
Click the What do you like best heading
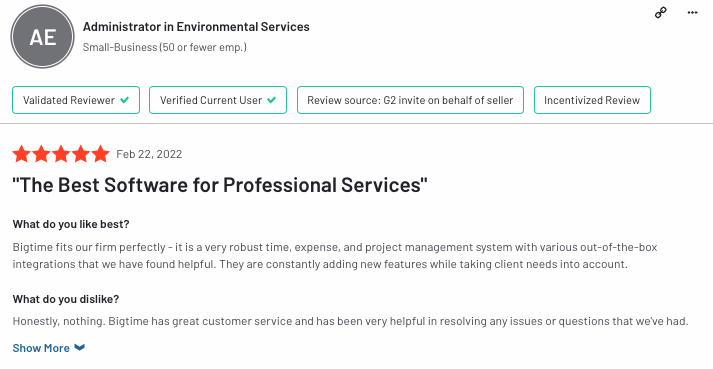71,224
